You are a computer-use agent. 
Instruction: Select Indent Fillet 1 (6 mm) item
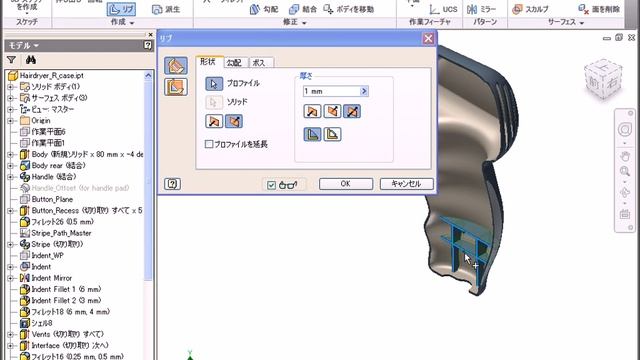(66, 289)
